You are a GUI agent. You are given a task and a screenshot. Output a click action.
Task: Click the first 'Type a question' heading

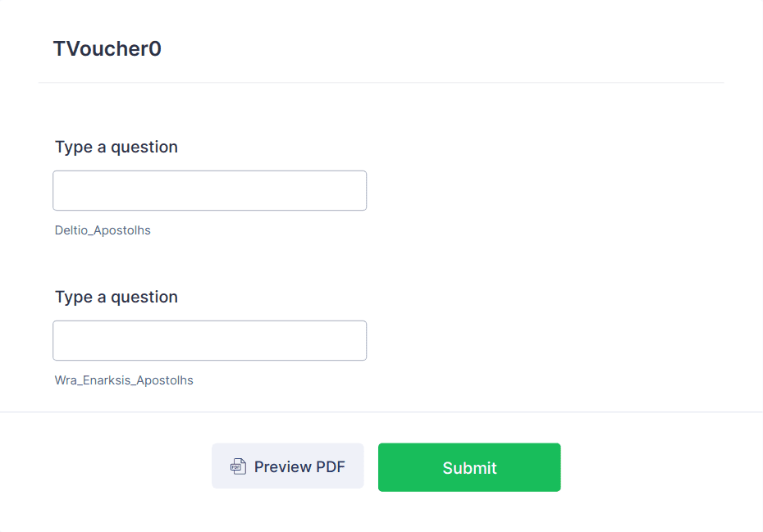point(116,147)
